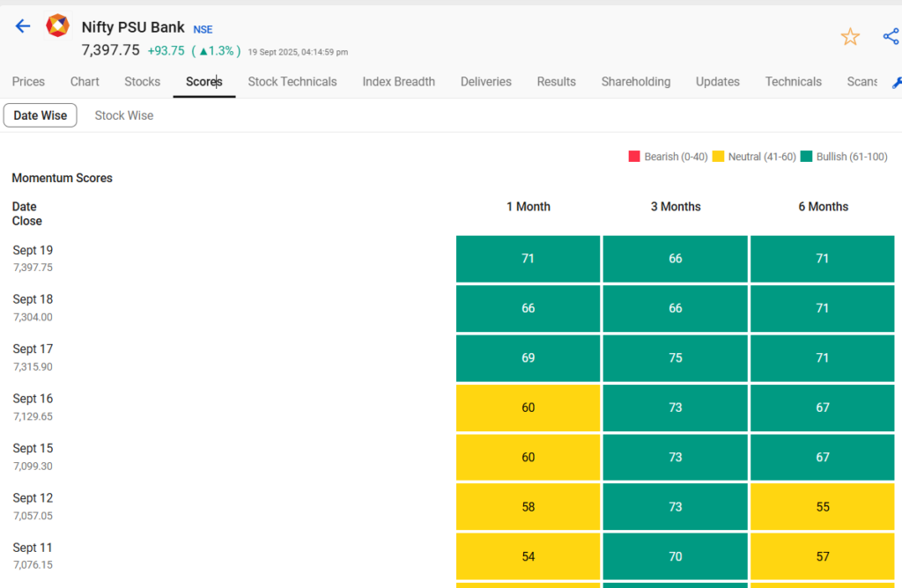Open the Stock Technicals tab
This screenshot has height=588, width=902.
(292, 82)
